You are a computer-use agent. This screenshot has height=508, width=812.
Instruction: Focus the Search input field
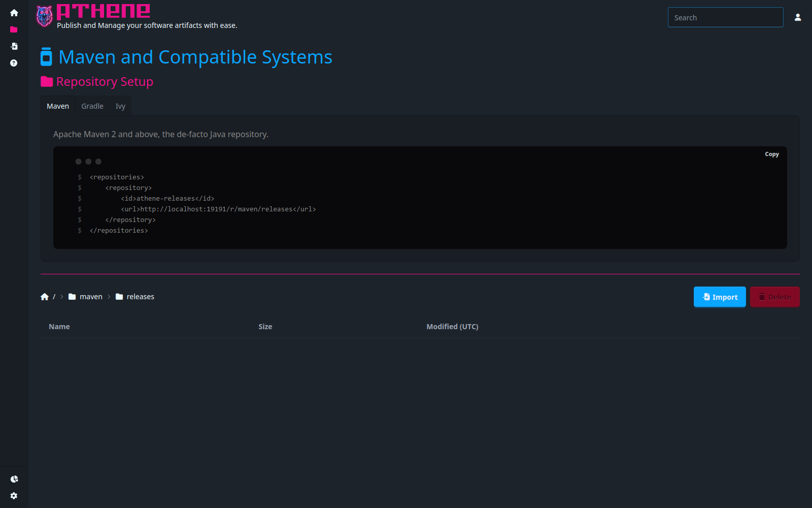(x=725, y=17)
